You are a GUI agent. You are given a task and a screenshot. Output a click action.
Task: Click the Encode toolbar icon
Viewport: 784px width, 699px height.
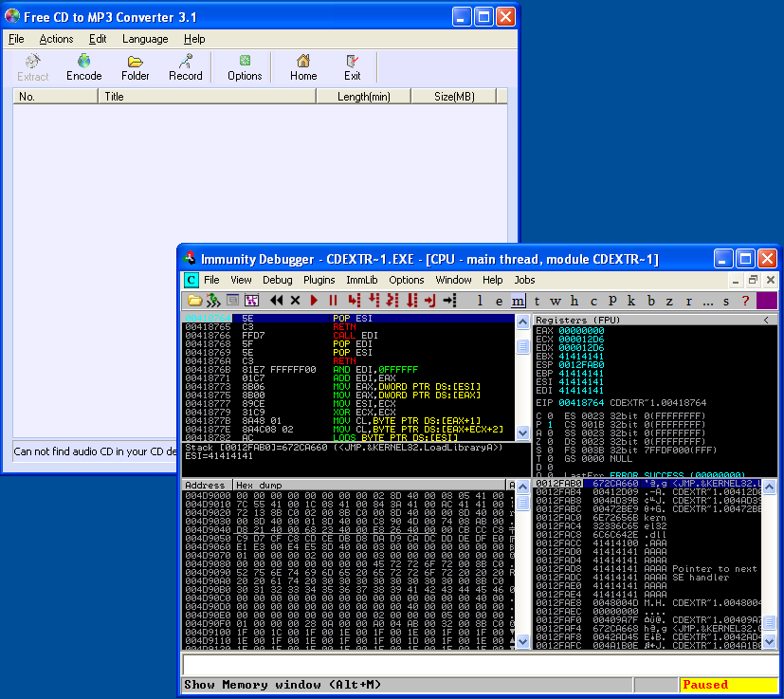[x=84, y=67]
